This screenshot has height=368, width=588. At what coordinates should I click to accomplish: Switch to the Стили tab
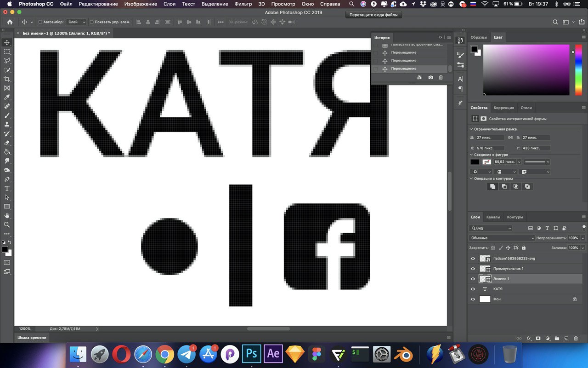(x=526, y=108)
